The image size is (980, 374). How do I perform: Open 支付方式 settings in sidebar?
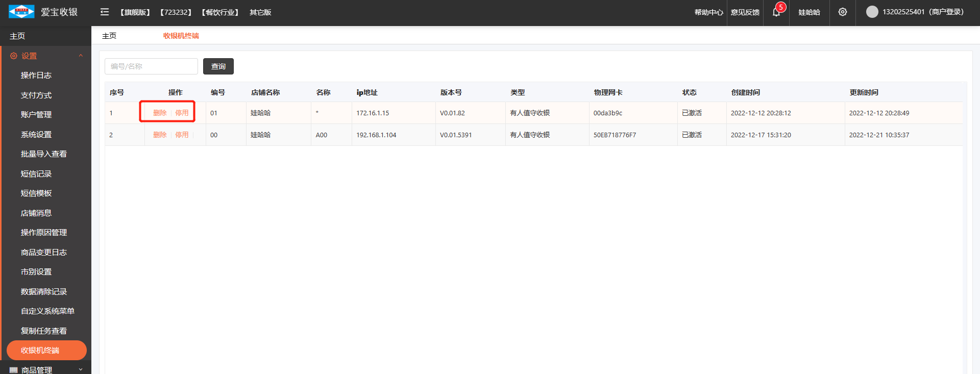tap(36, 95)
